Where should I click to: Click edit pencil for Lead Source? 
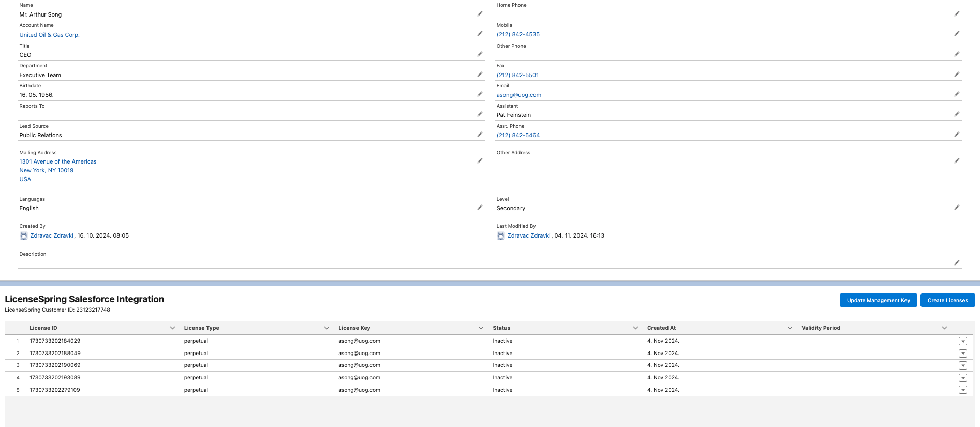(x=480, y=135)
